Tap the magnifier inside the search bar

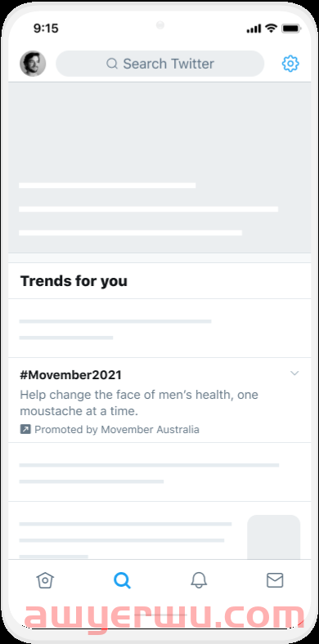click(112, 64)
